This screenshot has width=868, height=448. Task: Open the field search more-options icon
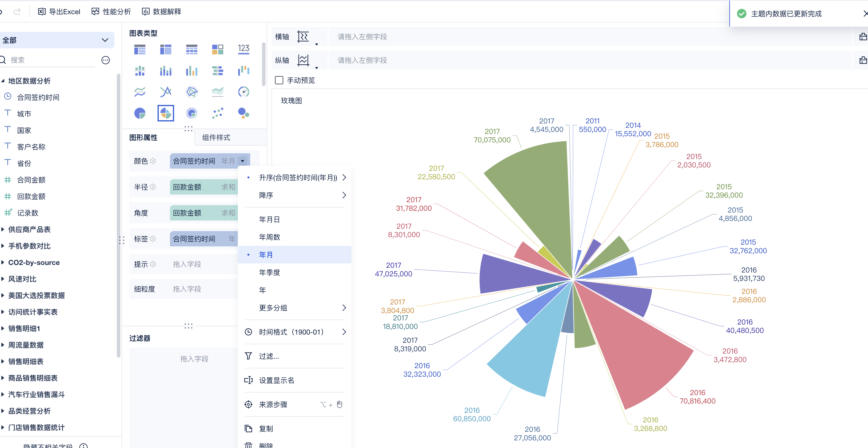[105, 60]
